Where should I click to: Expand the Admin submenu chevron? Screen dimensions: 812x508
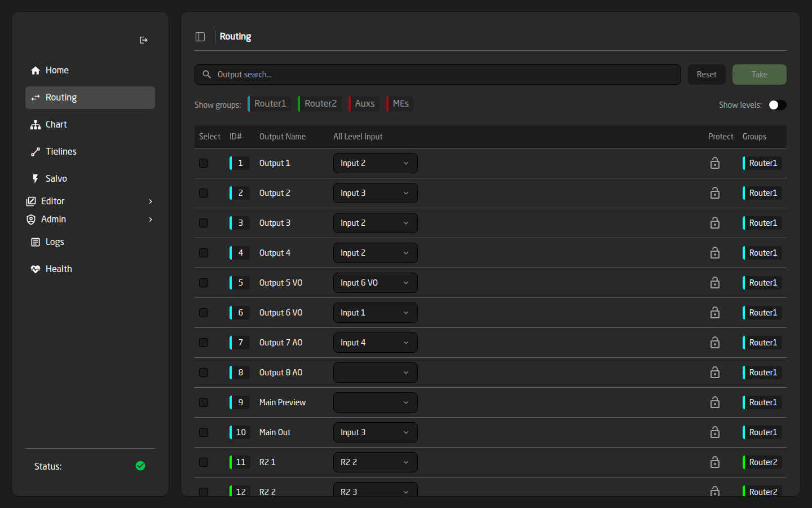coord(151,220)
